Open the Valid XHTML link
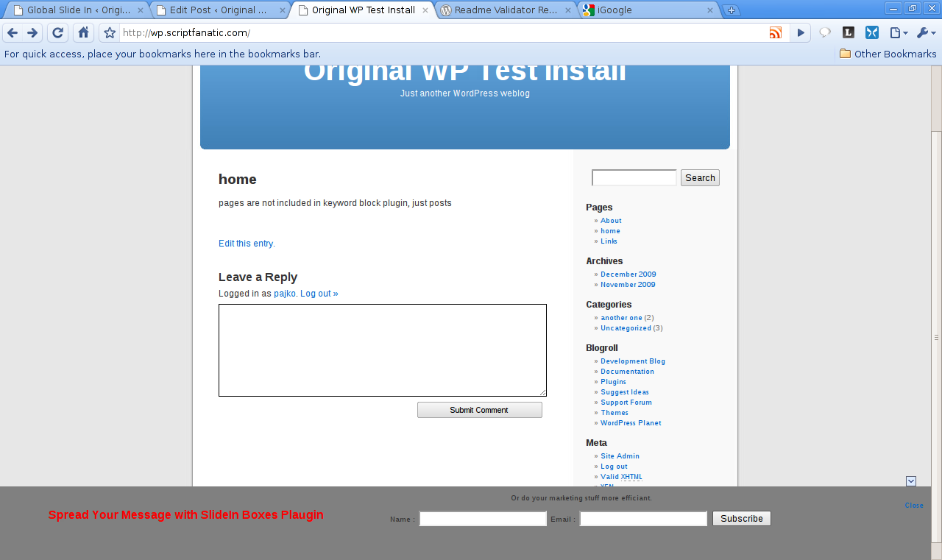 click(621, 477)
